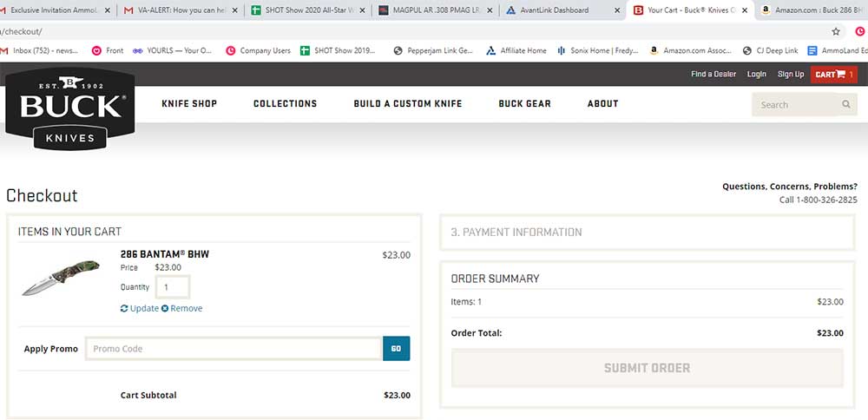Screen dimensions: 868x420
Task: Select Build a Custom Knife
Action: pos(407,104)
